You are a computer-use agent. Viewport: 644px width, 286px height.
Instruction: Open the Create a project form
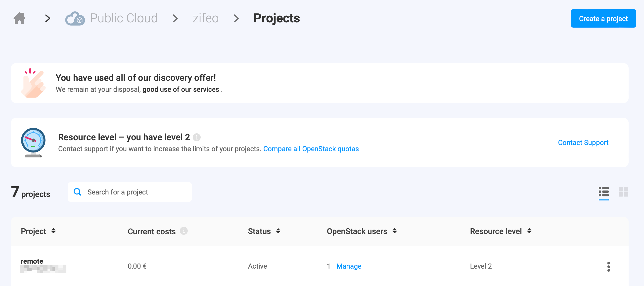pyautogui.click(x=603, y=18)
